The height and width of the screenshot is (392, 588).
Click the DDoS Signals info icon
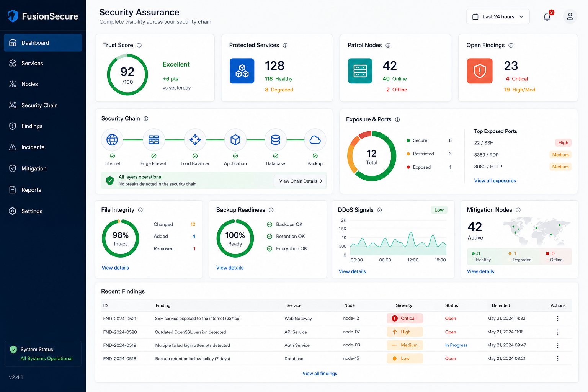point(380,210)
